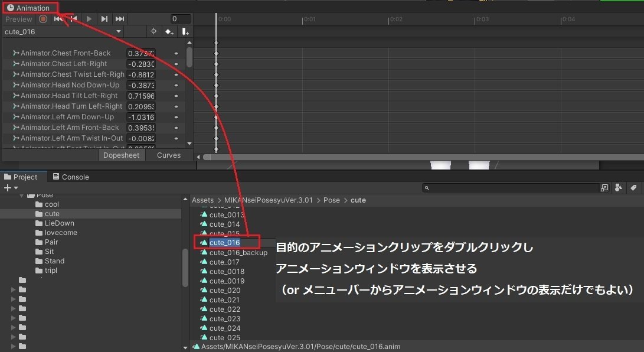Switch to Curves view
This screenshot has width=644, height=352.
click(x=169, y=155)
